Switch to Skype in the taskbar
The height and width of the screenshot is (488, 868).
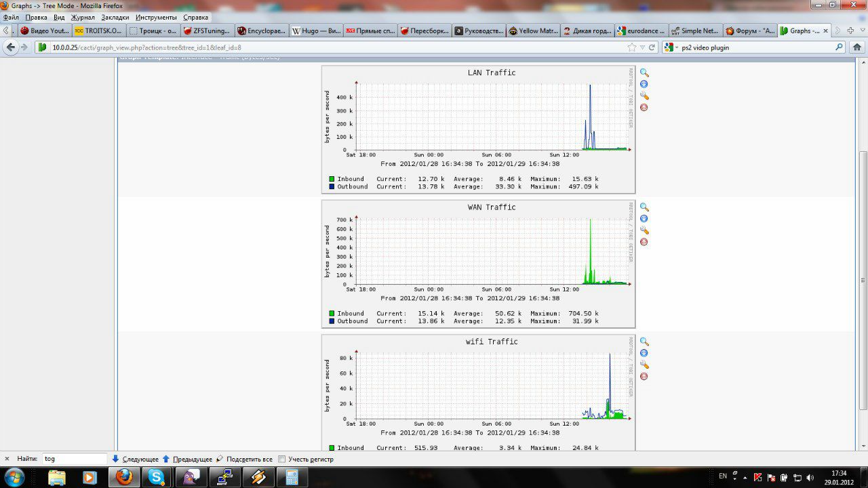pos(157,477)
